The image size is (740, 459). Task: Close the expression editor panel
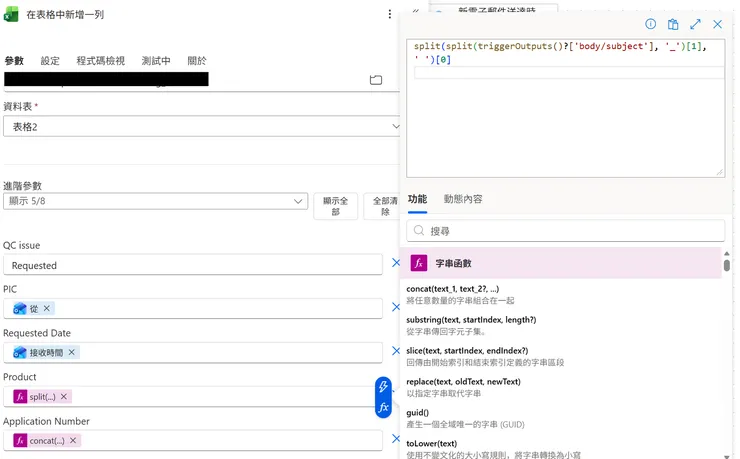(x=717, y=24)
